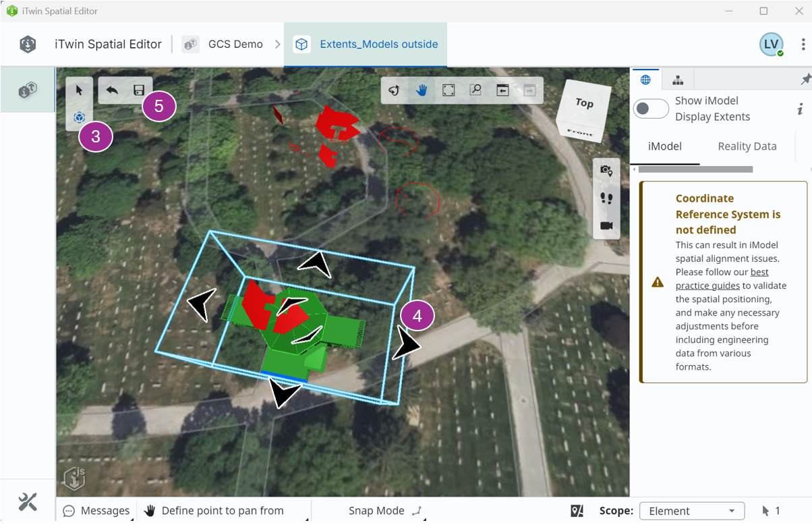Select the arrow selection tool
812x529 pixels.
[80, 90]
